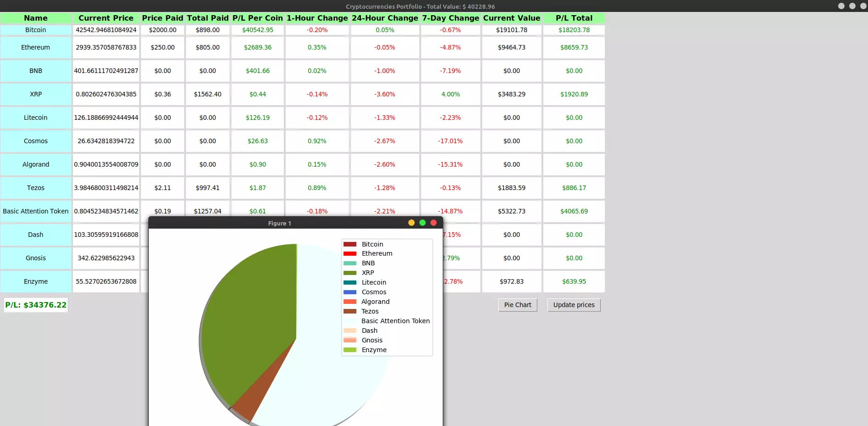Click the 24-Hour Change column header
The width and height of the screenshot is (868, 426).
click(x=385, y=18)
